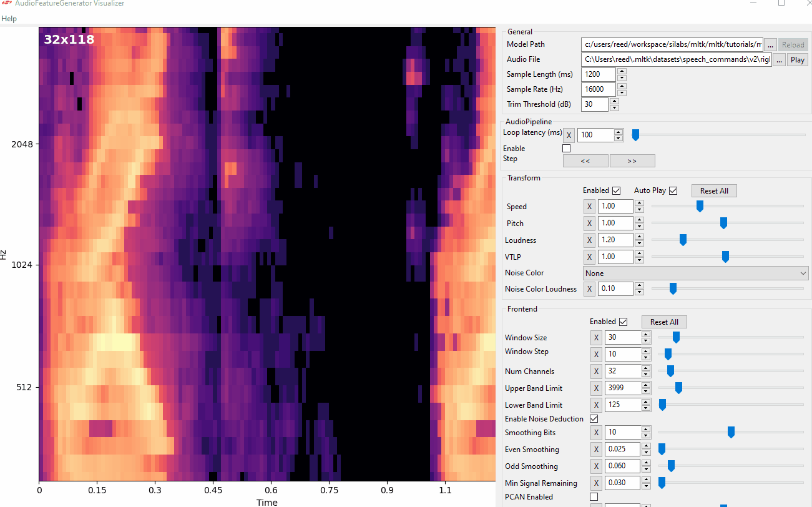The height and width of the screenshot is (507, 812).
Task: Enable the AudioPipeline checkbox
Action: 566,148
